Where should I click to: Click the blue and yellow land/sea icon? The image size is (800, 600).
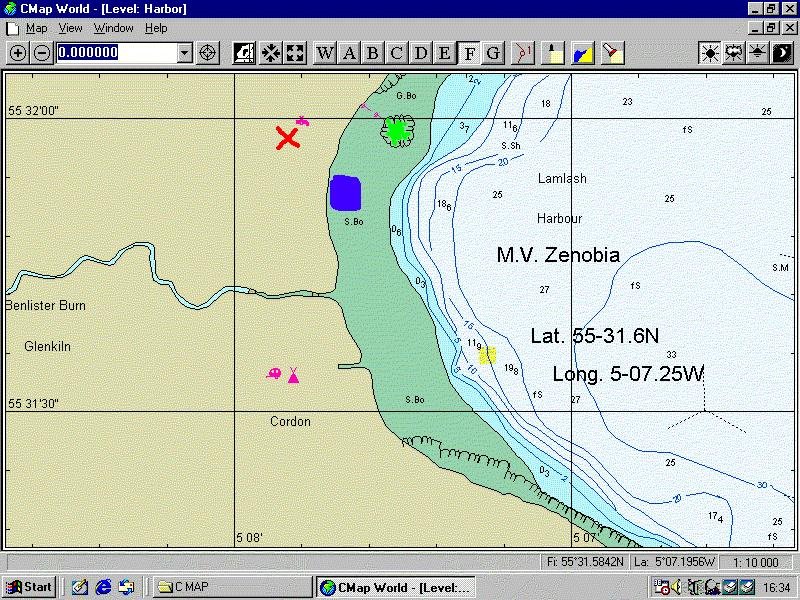coord(583,53)
